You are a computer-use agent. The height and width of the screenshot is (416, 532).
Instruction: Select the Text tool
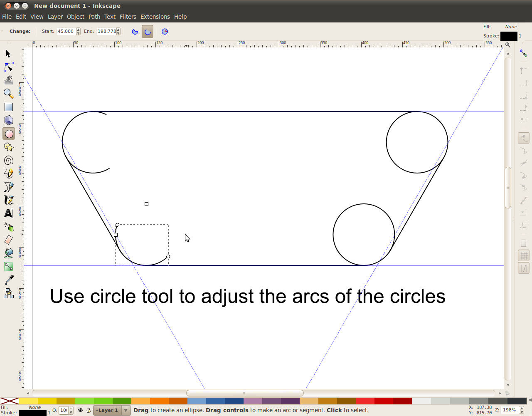(x=9, y=213)
